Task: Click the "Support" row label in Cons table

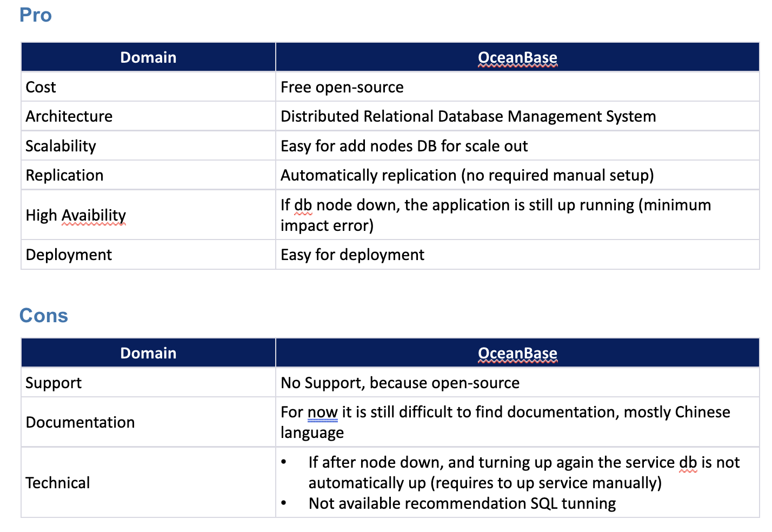Action: [54, 382]
